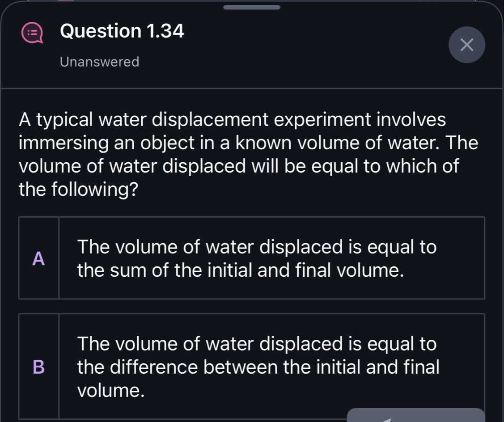Click the 'Unanswered' status label
504x422 pixels.
tap(99, 62)
